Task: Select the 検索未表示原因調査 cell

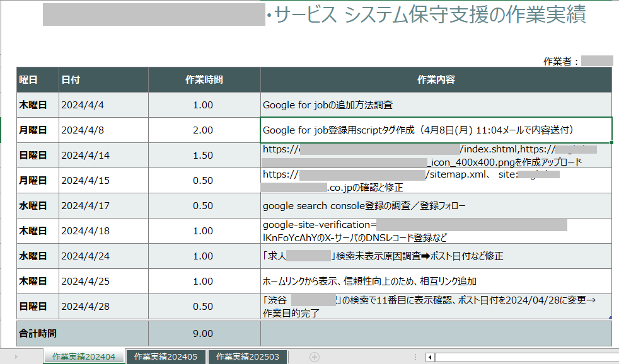Action: (436, 256)
